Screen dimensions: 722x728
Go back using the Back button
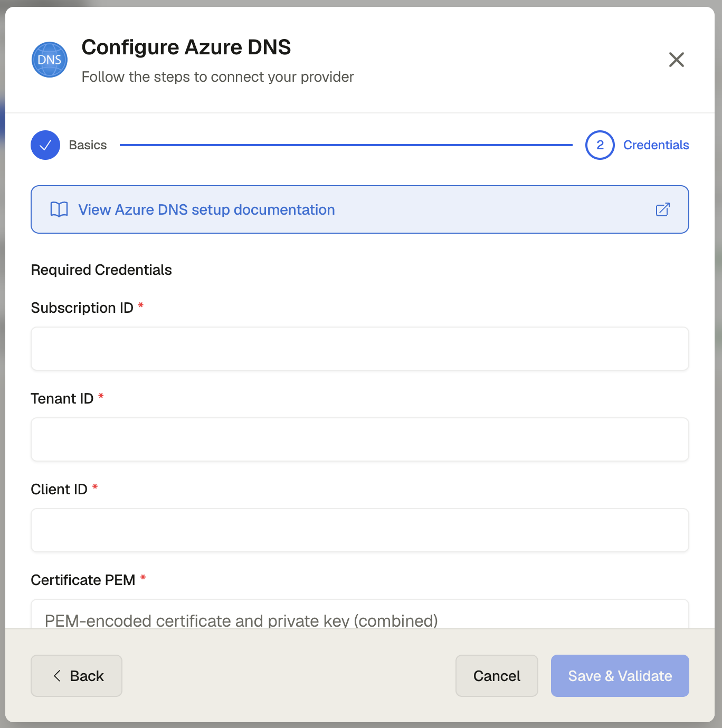point(77,676)
